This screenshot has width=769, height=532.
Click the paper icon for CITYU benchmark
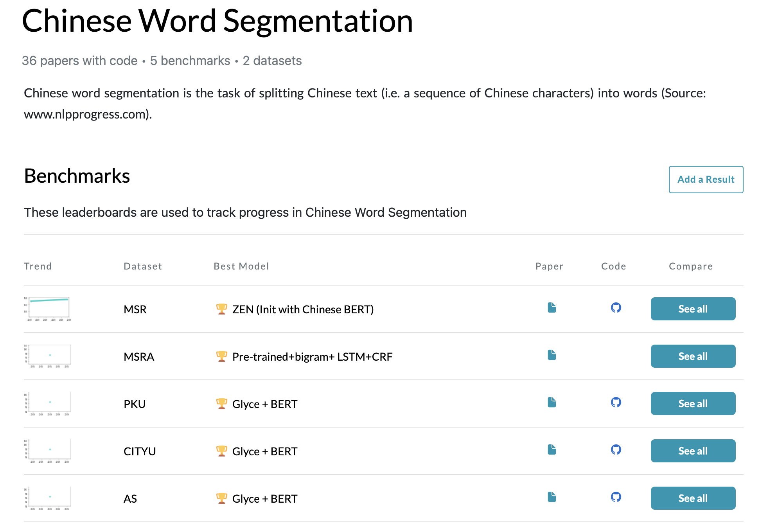[552, 450]
